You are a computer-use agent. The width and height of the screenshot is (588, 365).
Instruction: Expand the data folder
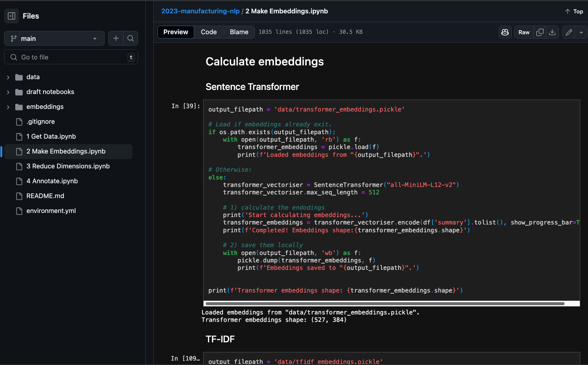(8, 77)
